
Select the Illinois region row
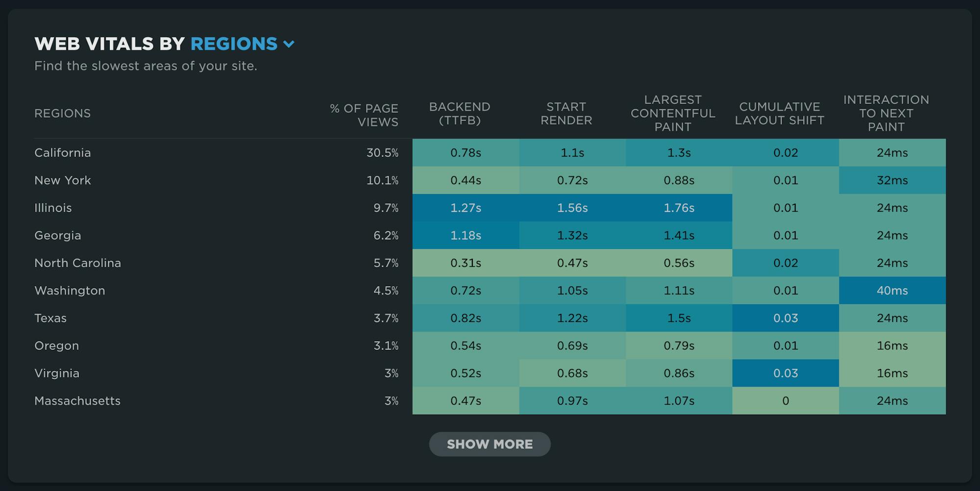(x=53, y=208)
